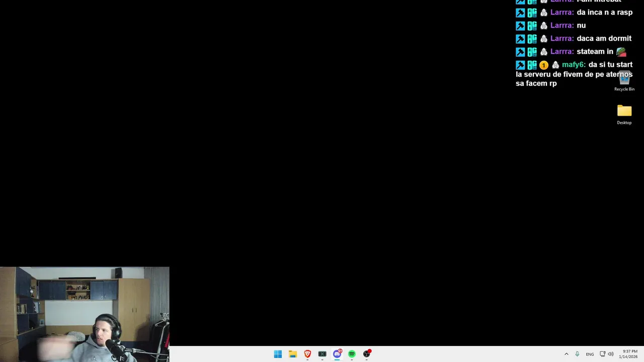Click mafy6 username in chat
This screenshot has width=644, height=362.
pos(574,65)
